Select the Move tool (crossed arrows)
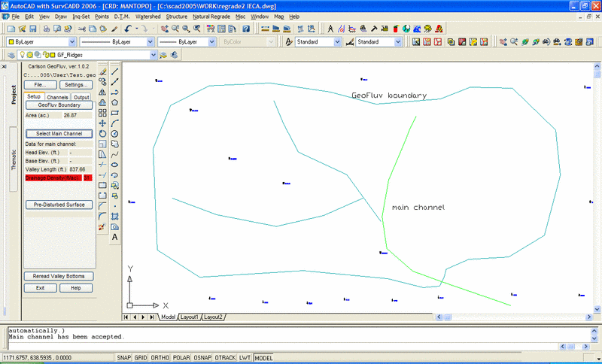Viewport: 602px width, 364px height. 102,123
